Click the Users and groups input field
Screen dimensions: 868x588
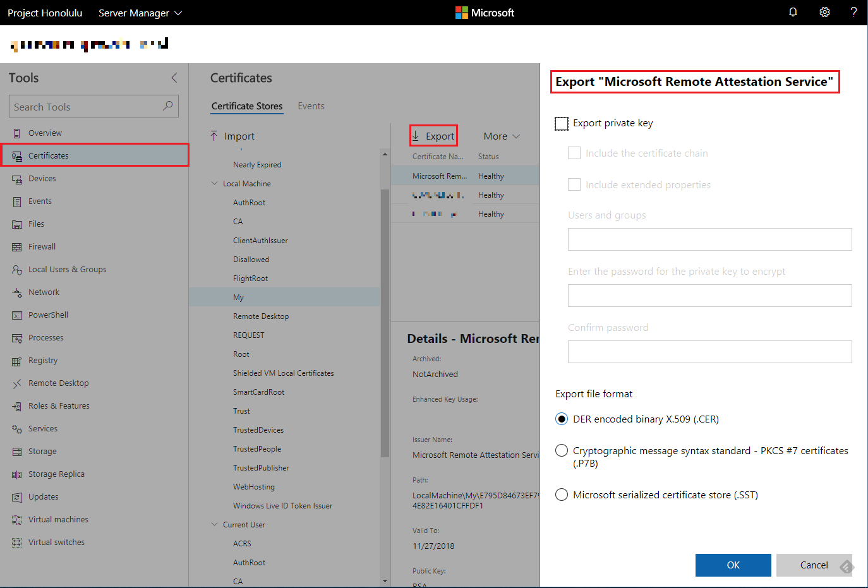pyautogui.click(x=710, y=239)
